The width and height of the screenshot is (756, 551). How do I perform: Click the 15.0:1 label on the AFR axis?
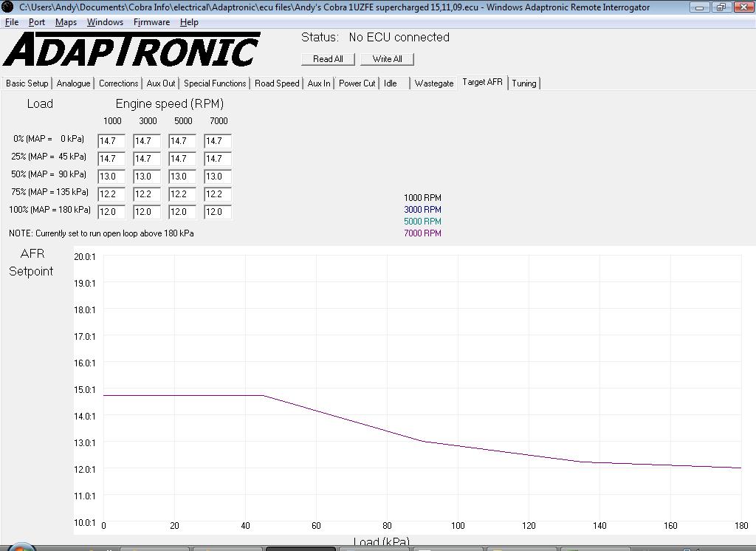pyautogui.click(x=85, y=389)
